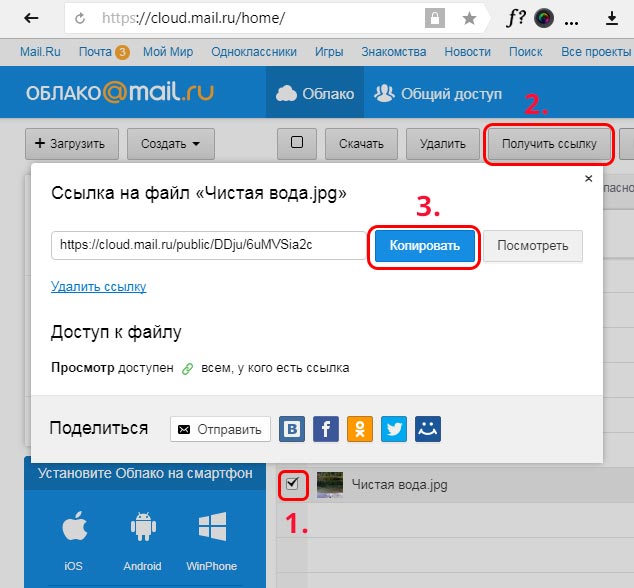Image resolution: width=634 pixels, height=588 pixels.
Task: Toggle the select-all checkbox in toolbar
Action: pyautogui.click(x=297, y=142)
